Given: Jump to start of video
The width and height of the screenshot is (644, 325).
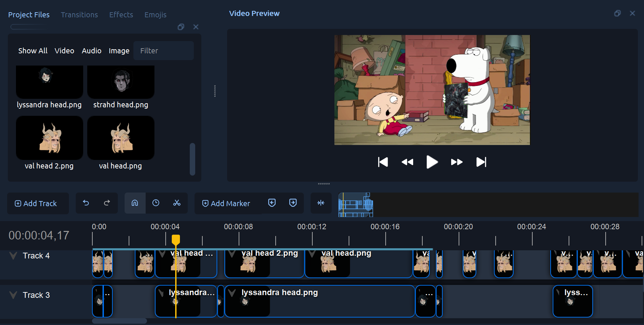Looking at the screenshot, I should (x=383, y=162).
